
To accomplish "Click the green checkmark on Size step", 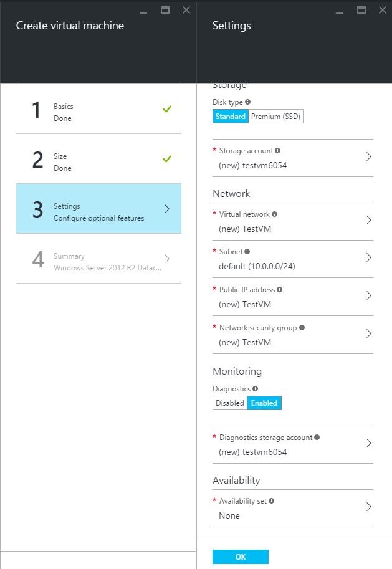I will click(167, 159).
